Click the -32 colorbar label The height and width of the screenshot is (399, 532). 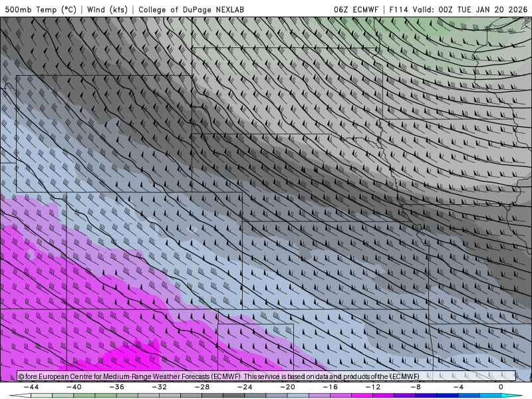click(x=159, y=387)
